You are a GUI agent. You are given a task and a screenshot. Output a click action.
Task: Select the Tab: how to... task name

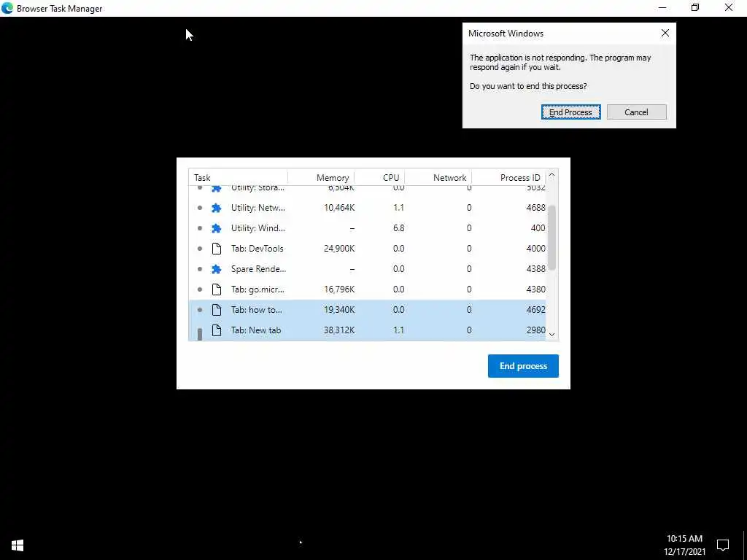pyautogui.click(x=257, y=310)
